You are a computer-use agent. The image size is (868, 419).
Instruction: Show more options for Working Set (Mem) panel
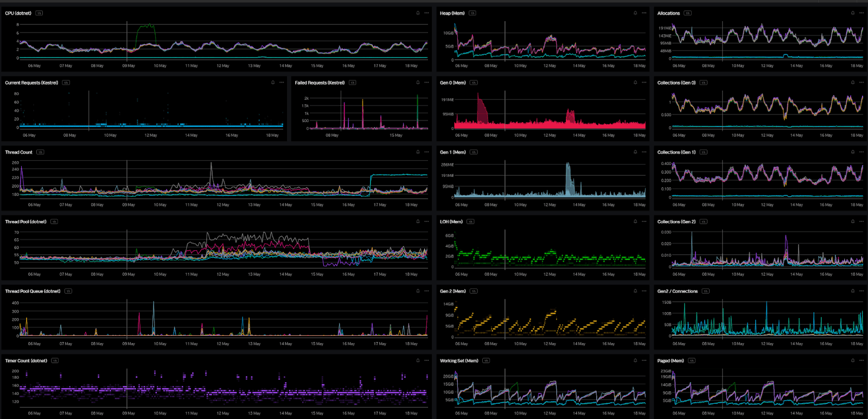[644, 360]
